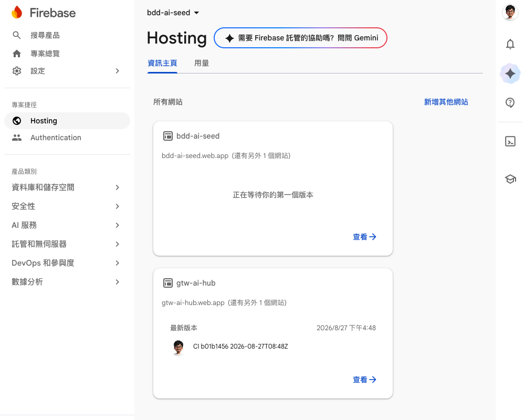Click 查看 in bdd-ai-seed card

365,237
